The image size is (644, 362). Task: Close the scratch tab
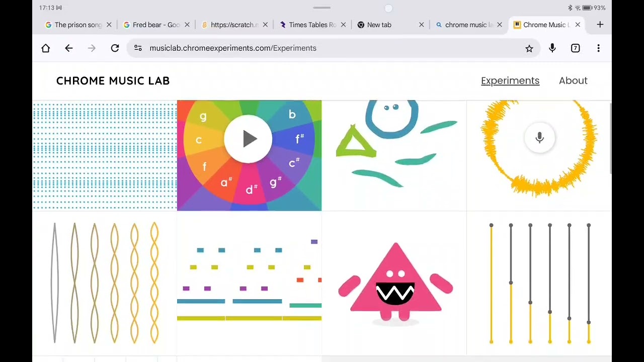(x=265, y=25)
